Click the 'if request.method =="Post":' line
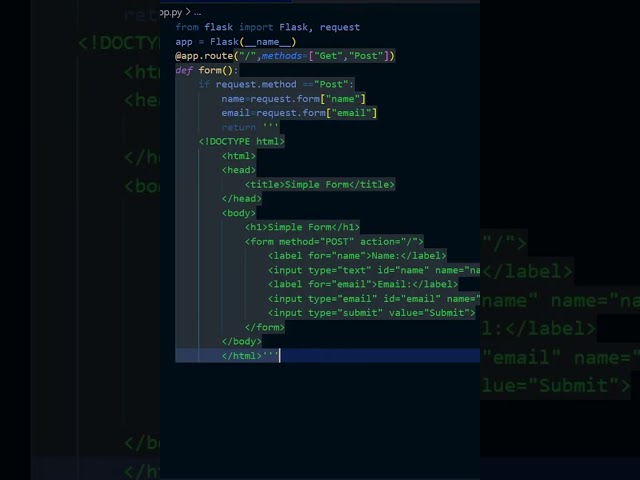Viewport: 640px width, 480px height. pyautogui.click(x=276, y=84)
